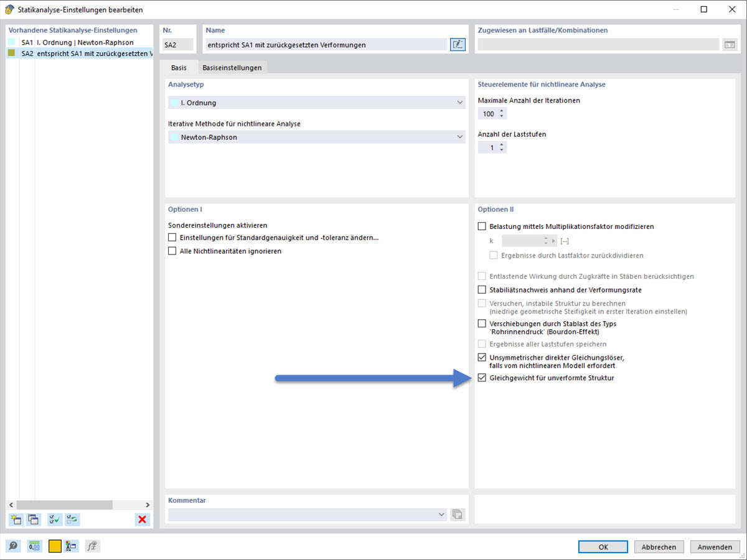Open the units settings 0.00 icon

click(34, 546)
